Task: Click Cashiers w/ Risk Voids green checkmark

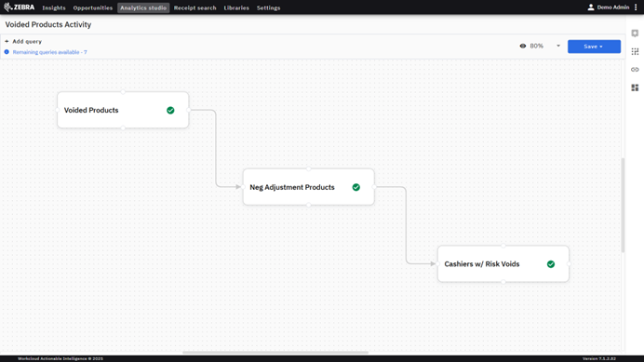Action: click(x=551, y=264)
